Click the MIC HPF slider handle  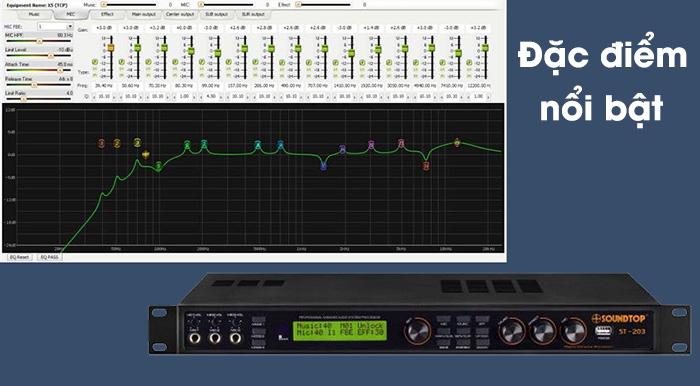coord(39,41)
